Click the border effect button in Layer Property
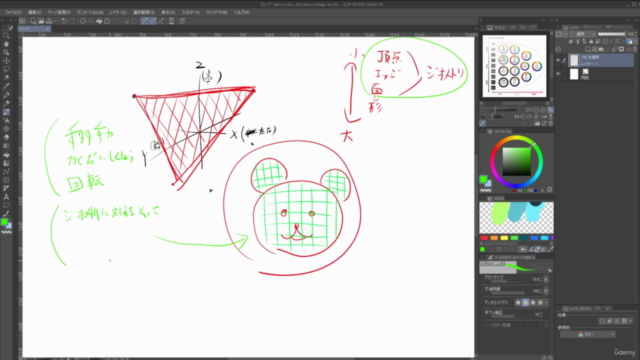 click(x=602, y=321)
